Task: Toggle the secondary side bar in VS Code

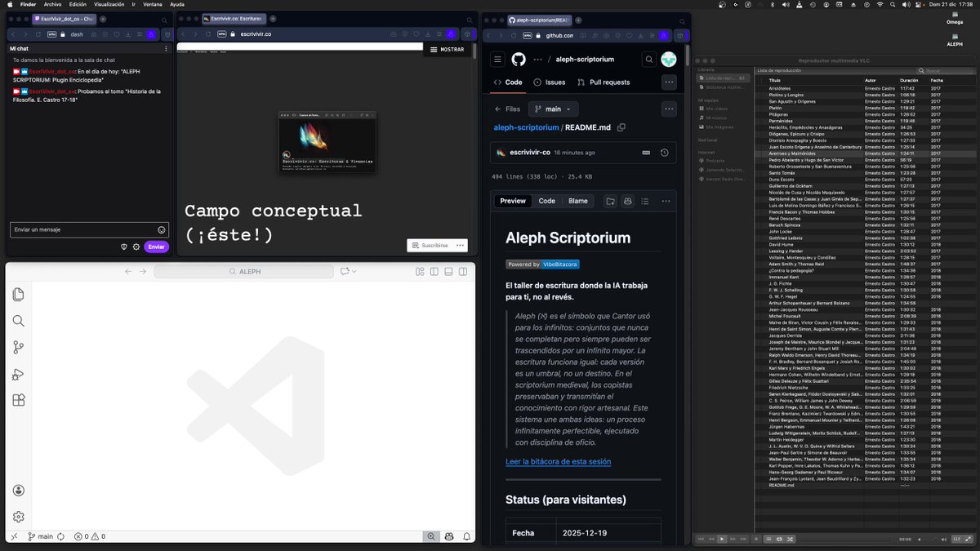Action: (x=463, y=272)
